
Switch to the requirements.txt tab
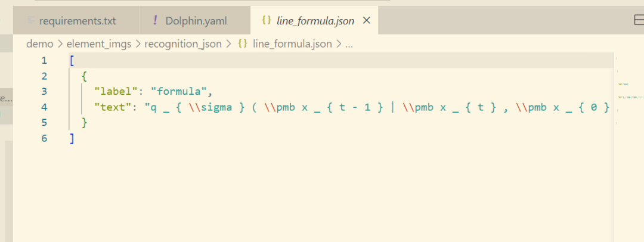pyautogui.click(x=76, y=20)
